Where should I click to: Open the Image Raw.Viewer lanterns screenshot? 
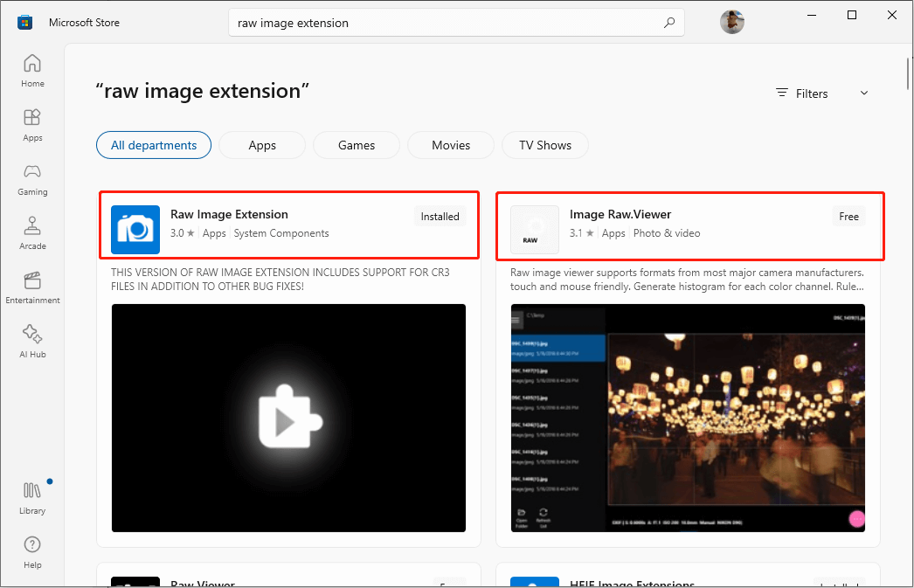point(688,418)
